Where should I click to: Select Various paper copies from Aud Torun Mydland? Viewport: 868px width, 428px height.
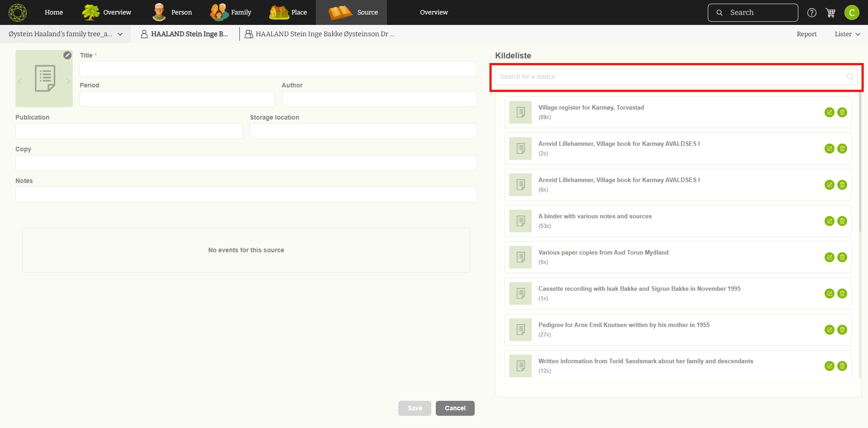(603, 253)
